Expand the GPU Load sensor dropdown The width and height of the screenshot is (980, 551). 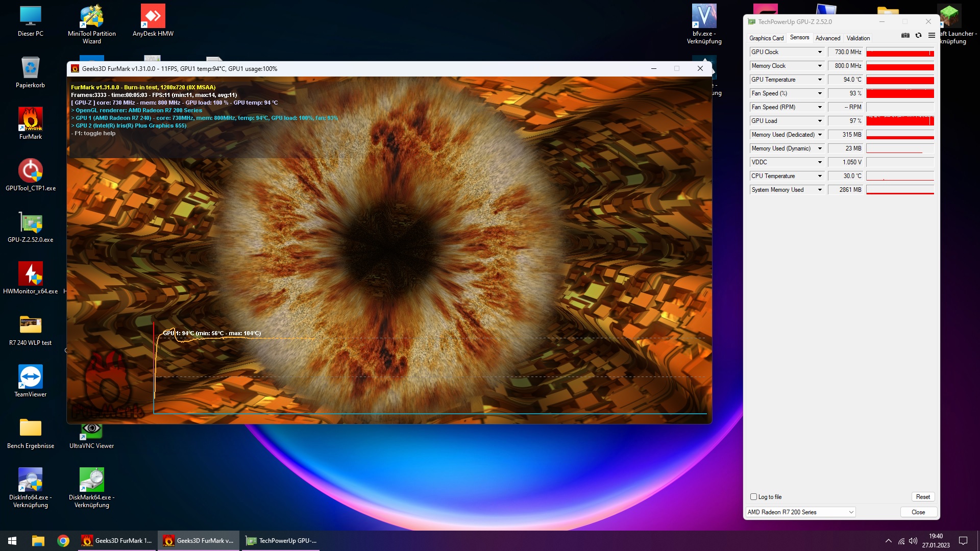820,121
